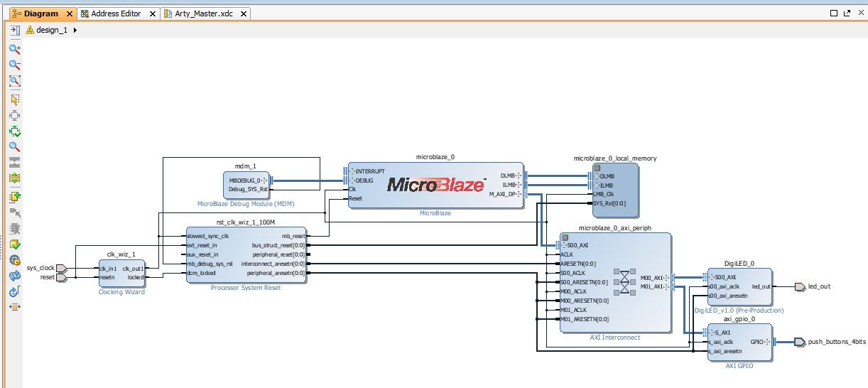This screenshot has width=868, height=388.
Task: Click the dcm_locked pin label
Action: 201,273
